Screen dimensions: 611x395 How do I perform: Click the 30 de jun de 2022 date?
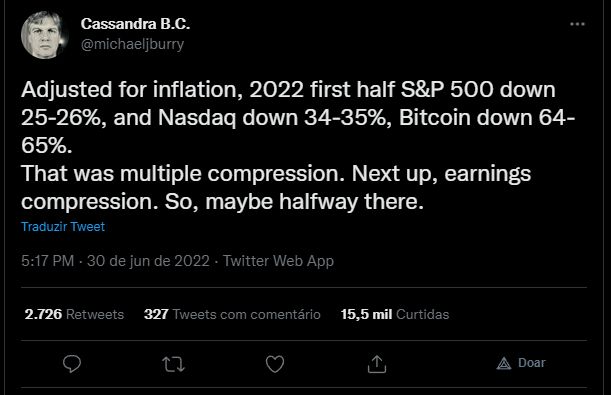tap(148, 261)
